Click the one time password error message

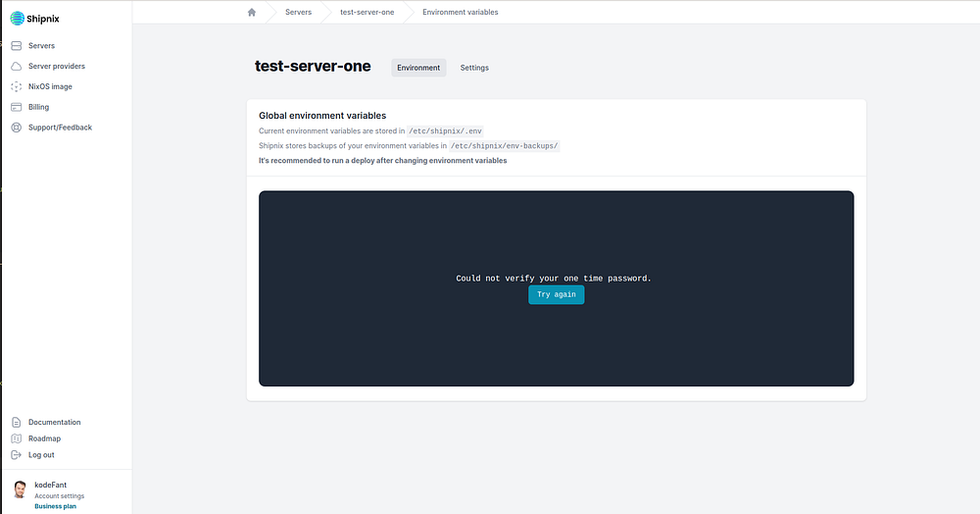[x=554, y=279]
